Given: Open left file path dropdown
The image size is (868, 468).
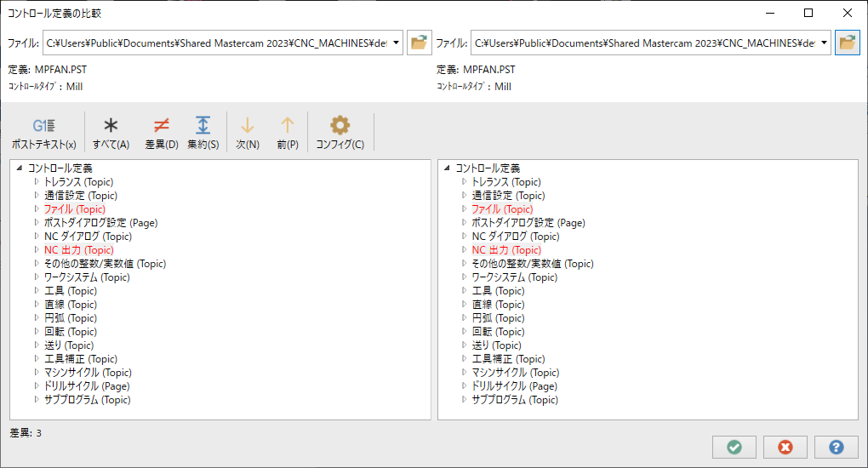Looking at the screenshot, I should (396, 43).
